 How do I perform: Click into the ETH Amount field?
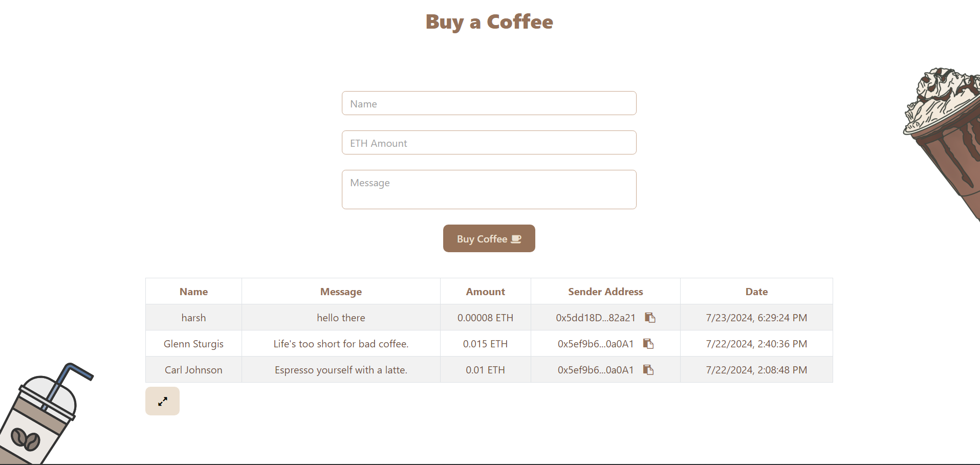click(x=489, y=143)
